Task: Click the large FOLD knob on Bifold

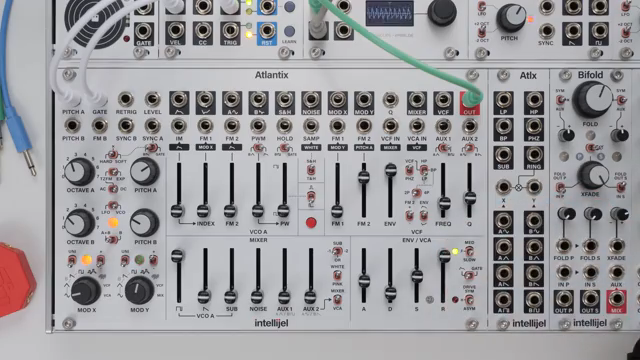Action: [591, 99]
